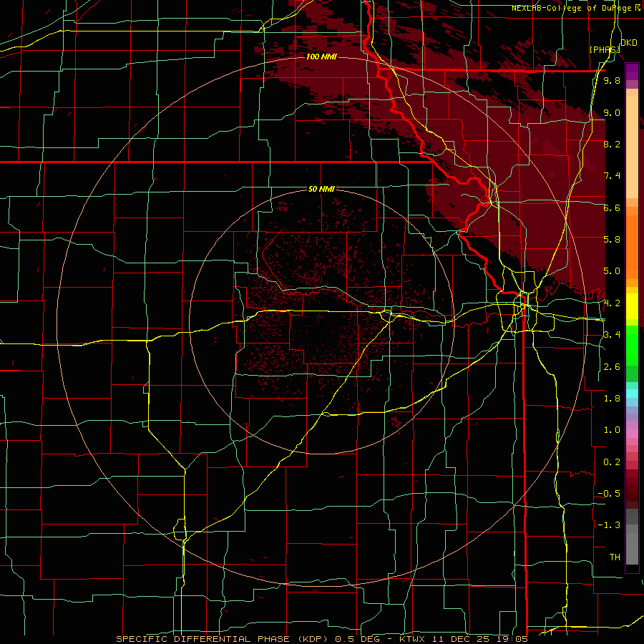Click the 50 NMI range ring label
The image size is (644, 644).
[321, 189]
